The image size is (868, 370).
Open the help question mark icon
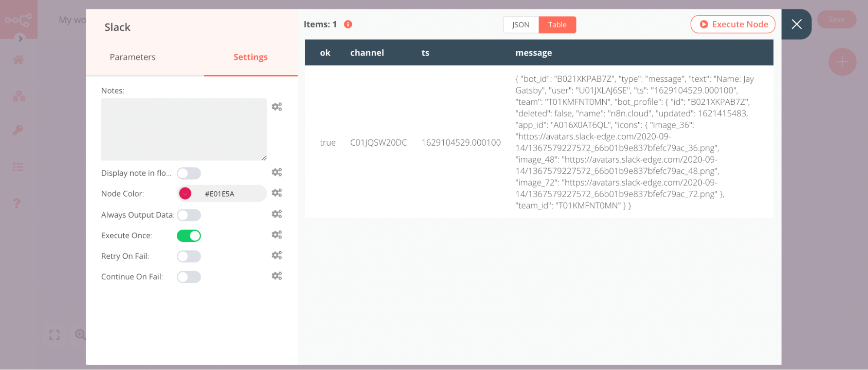click(17, 203)
